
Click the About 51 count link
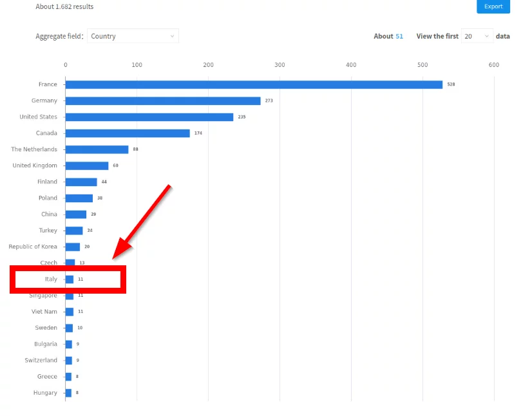399,37
